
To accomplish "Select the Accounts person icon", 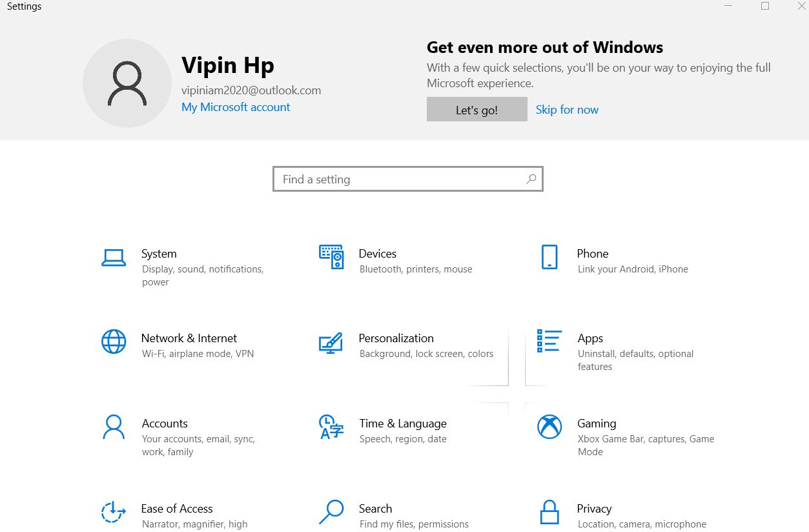I will pyautogui.click(x=114, y=427).
